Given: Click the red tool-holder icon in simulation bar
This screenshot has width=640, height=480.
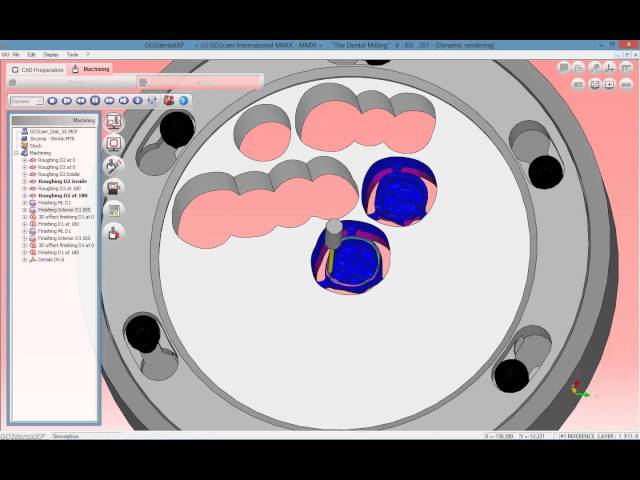Looking at the screenshot, I should [168, 100].
